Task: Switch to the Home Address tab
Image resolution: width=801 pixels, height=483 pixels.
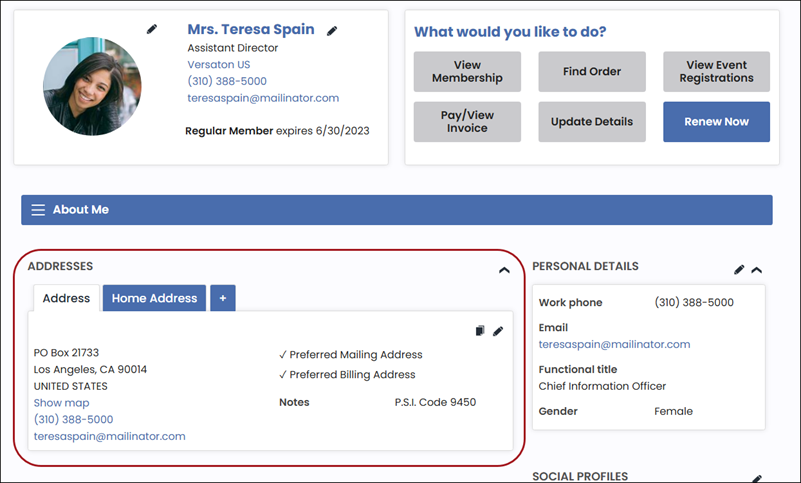Action: [x=154, y=298]
